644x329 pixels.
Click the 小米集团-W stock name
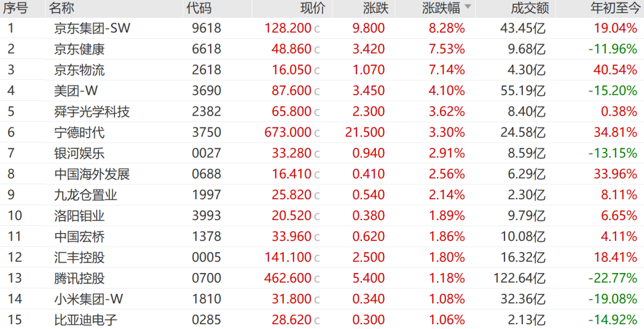tap(88, 299)
